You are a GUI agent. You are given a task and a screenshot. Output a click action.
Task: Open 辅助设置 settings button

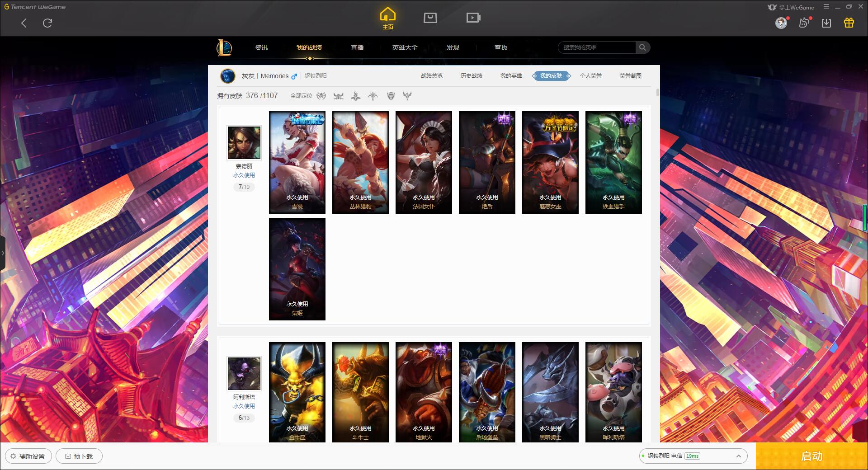point(28,456)
